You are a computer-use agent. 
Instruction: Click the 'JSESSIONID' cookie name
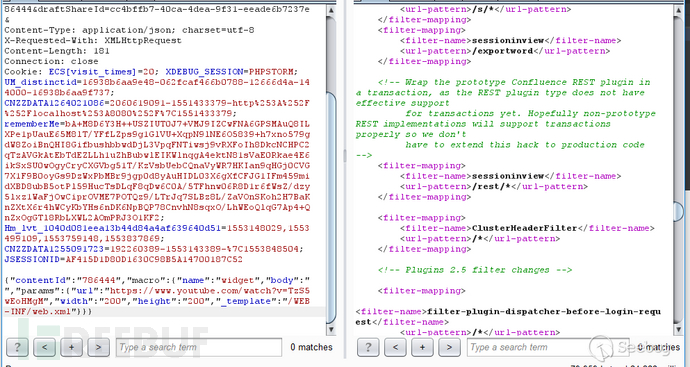[x=32, y=260]
